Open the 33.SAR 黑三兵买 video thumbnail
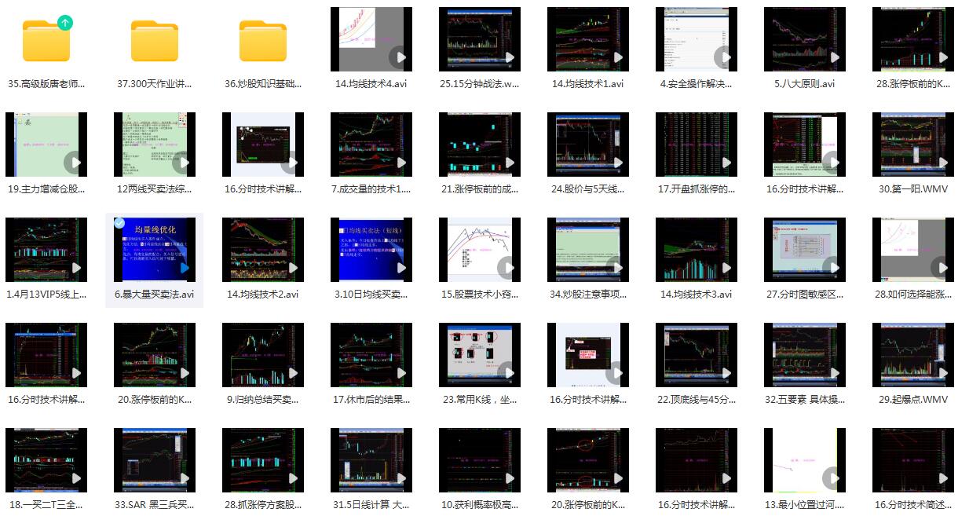 [155, 460]
